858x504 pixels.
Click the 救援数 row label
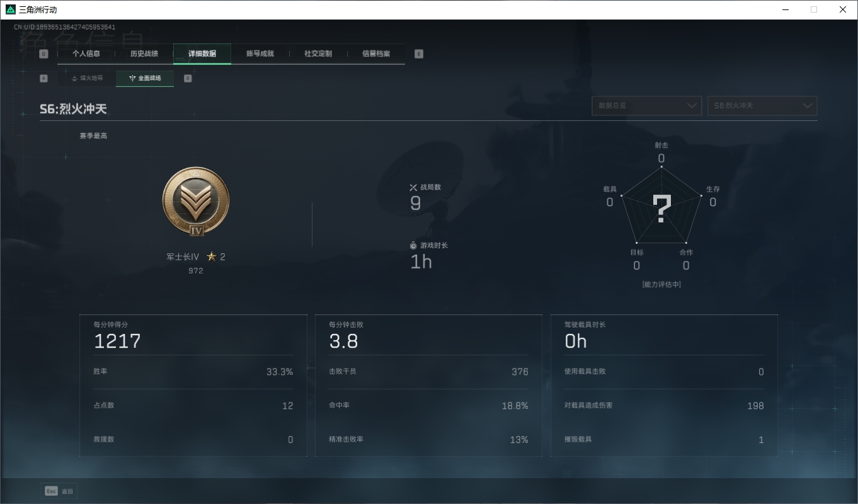(x=104, y=439)
